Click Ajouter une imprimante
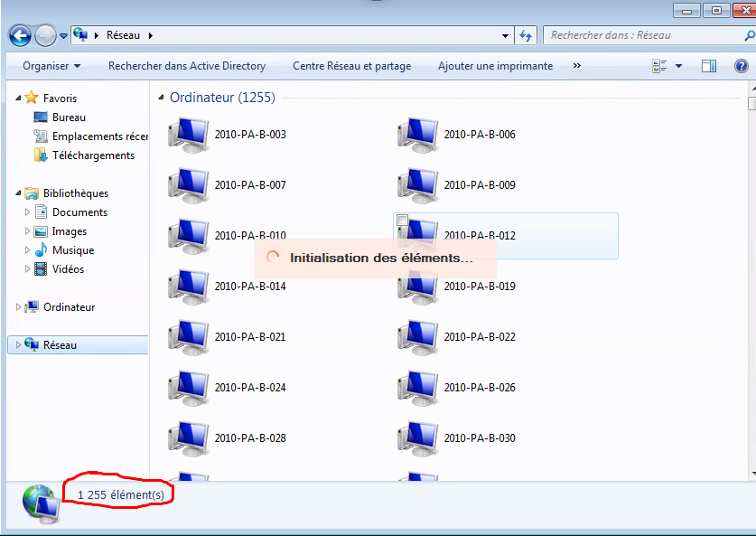The image size is (756, 536). pyautogui.click(x=495, y=66)
